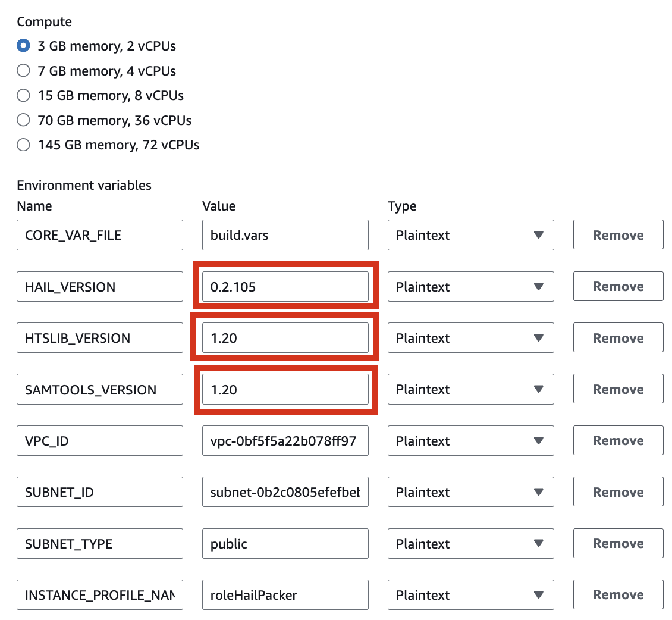Select 15 GB memory, 8 vCPUs option

pyautogui.click(x=23, y=95)
